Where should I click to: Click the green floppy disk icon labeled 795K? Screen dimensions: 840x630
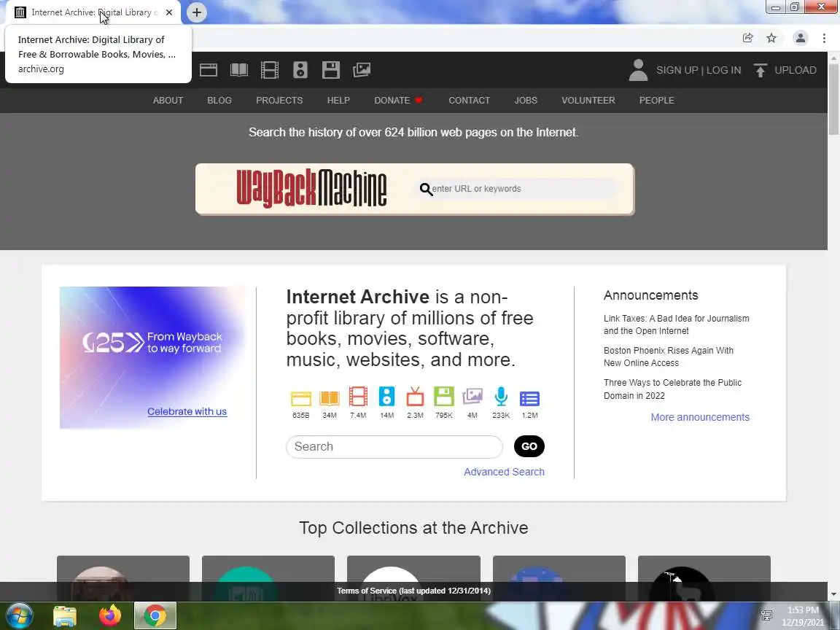pos(443,397)
